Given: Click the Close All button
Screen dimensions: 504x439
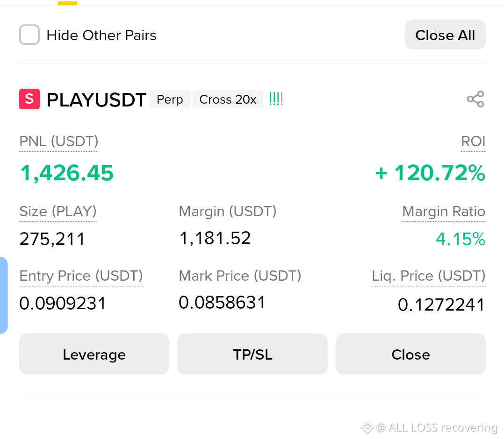Looking at the screenshot, I should [x=445, y=35].
